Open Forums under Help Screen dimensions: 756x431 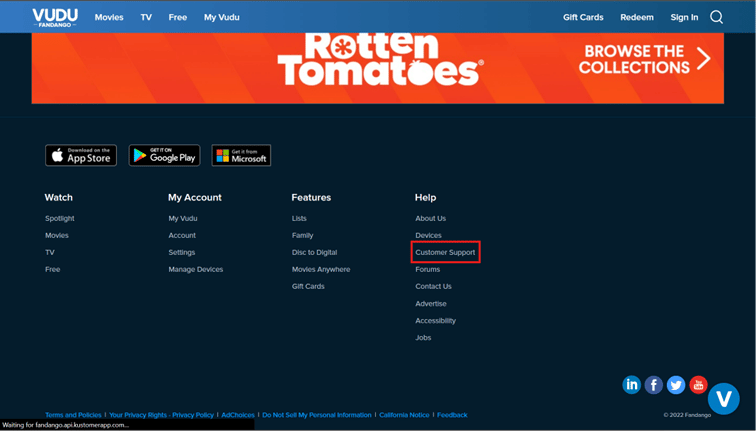[427, 269]
